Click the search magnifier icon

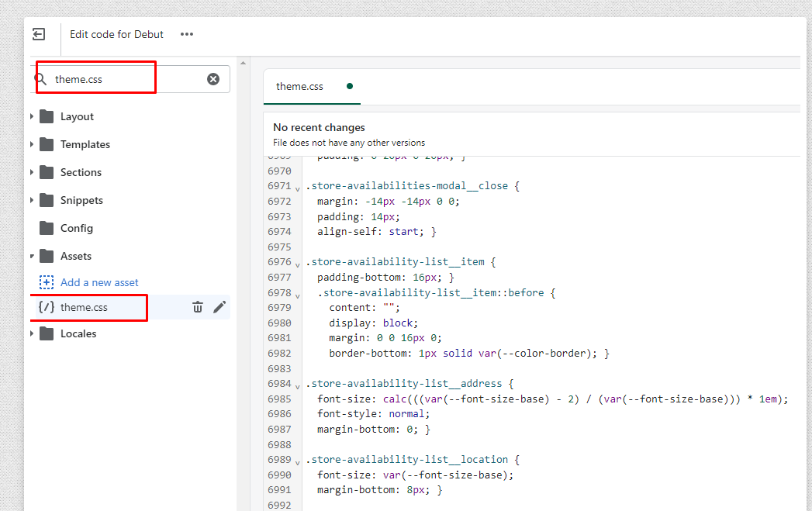[40, 79]
